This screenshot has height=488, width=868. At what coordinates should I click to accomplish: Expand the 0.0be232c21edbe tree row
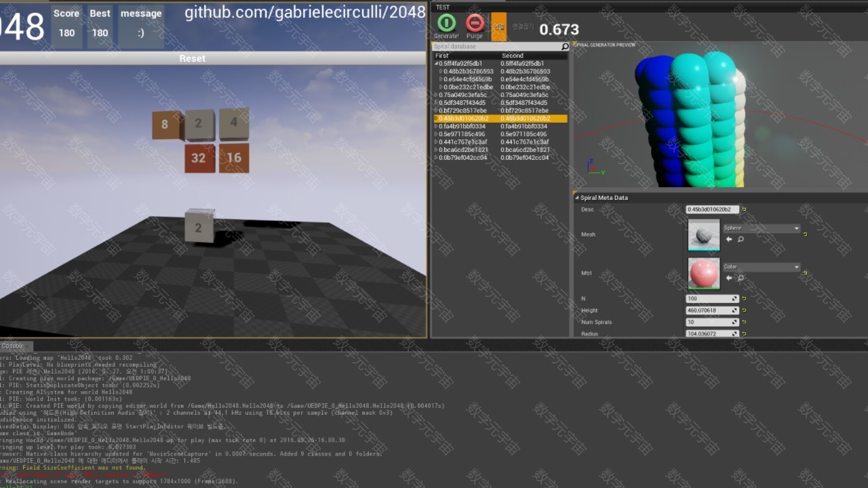pos(441,87)
